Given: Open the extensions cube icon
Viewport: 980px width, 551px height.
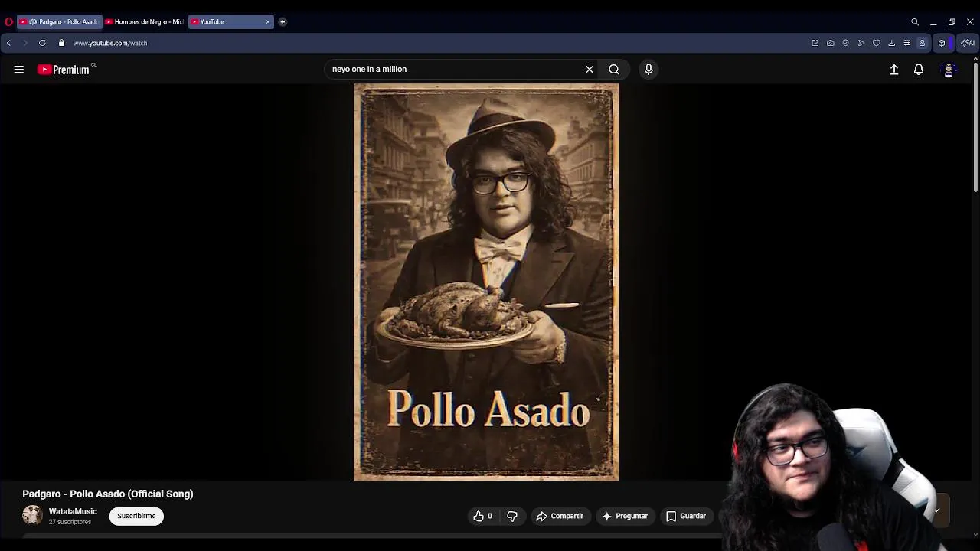Looking at the screenshot, I should [x=942, y=43].
